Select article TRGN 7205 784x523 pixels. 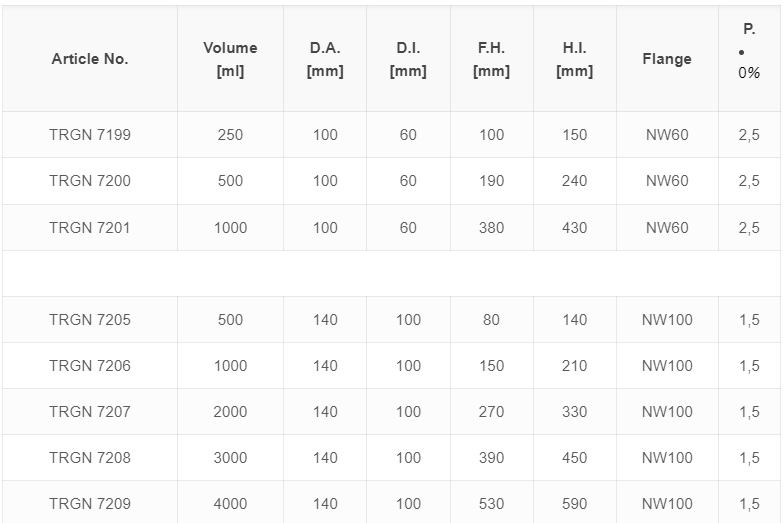pos(90,320)
